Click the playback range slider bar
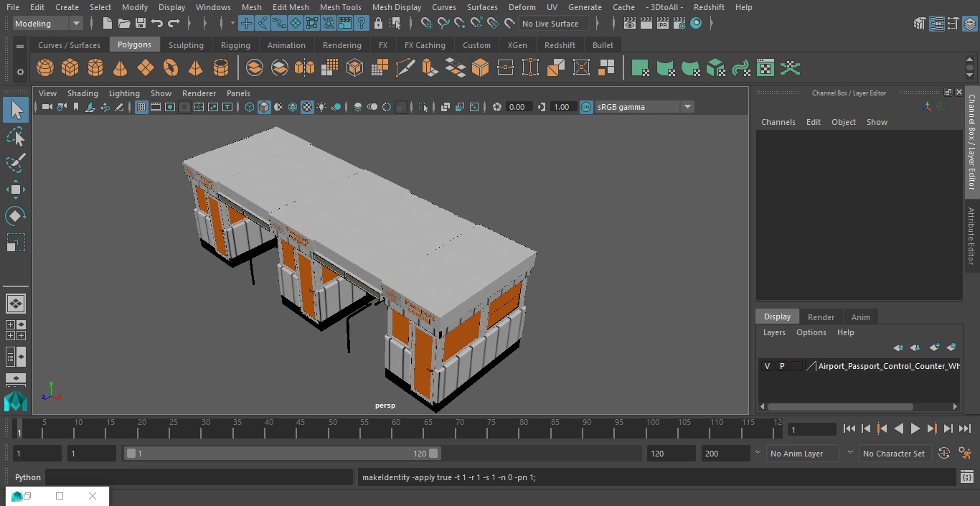This screenshot has width=980, height=506. point(283,454)
